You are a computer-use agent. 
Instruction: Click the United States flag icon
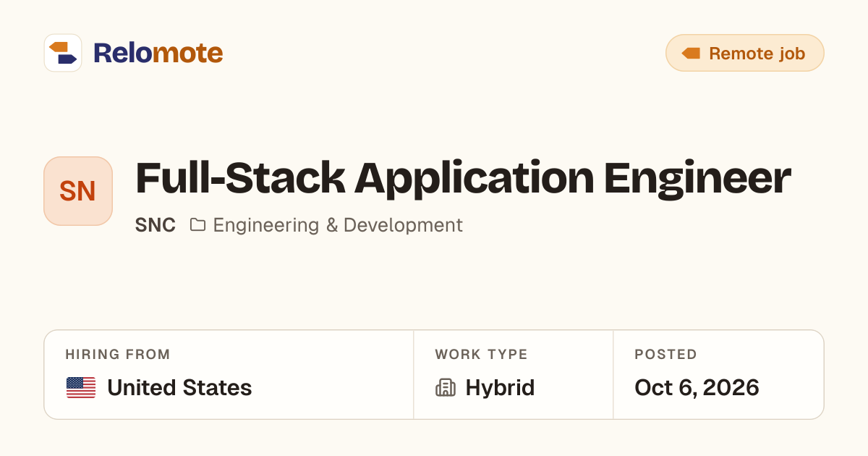tap(81, 388)
